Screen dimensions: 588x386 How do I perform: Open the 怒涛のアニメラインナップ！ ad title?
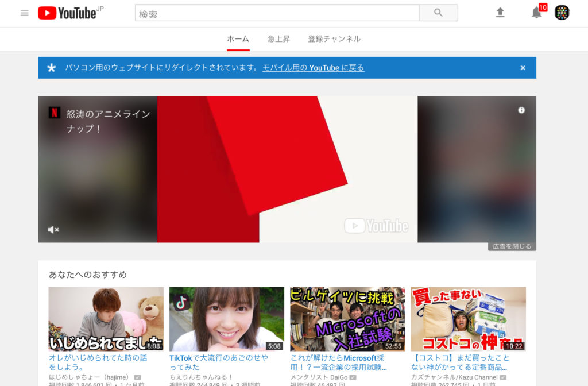pos(108,121)
